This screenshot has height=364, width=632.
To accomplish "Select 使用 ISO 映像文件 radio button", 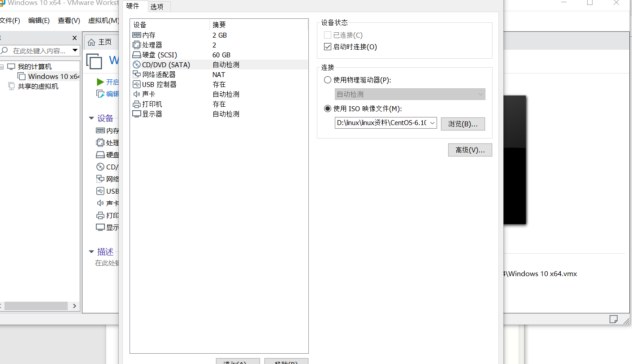I will 328,108.
